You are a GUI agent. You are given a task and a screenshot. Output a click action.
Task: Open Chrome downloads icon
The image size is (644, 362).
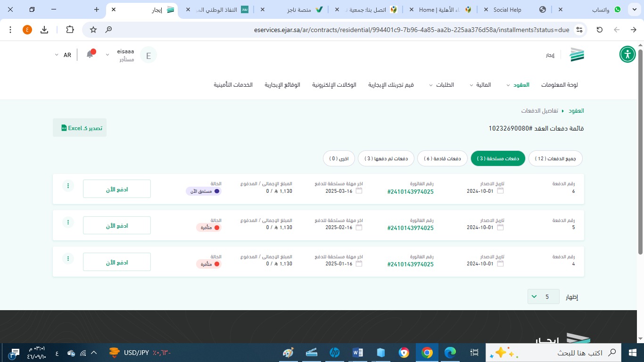coord(44,30)
